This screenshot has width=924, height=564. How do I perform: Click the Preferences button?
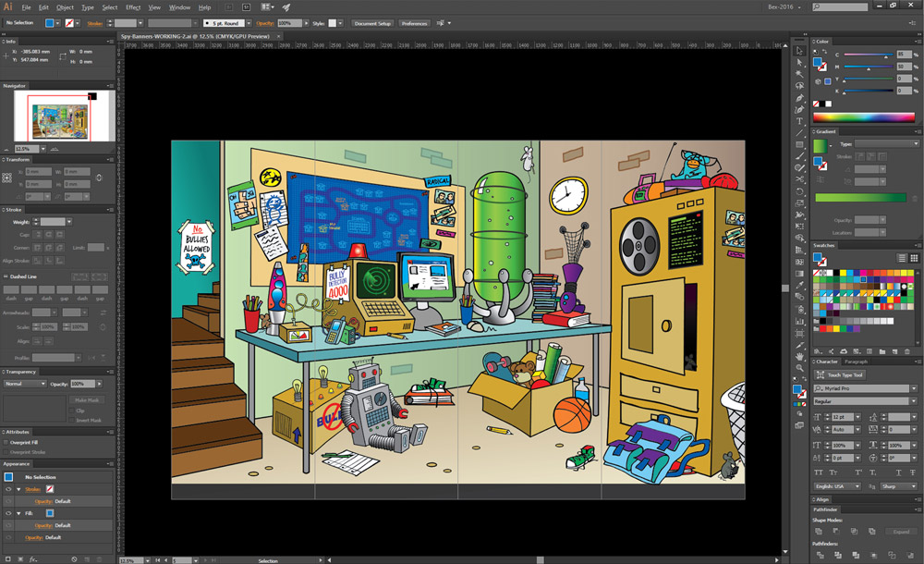click(415, 22)
